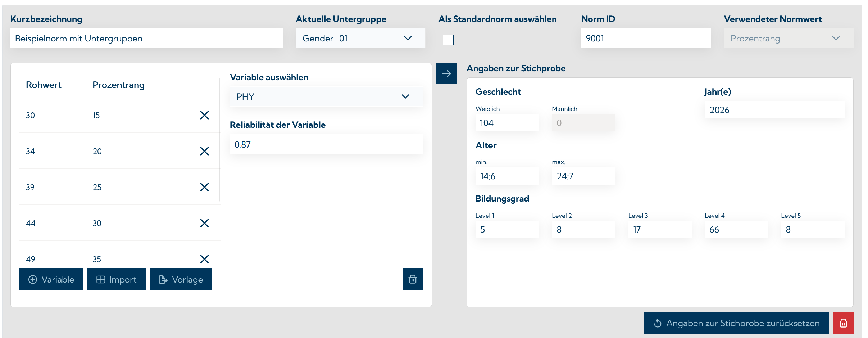Click the arrow icon beside Angaben zur Stichprobe
868x338 pixels.
(446, 73)
